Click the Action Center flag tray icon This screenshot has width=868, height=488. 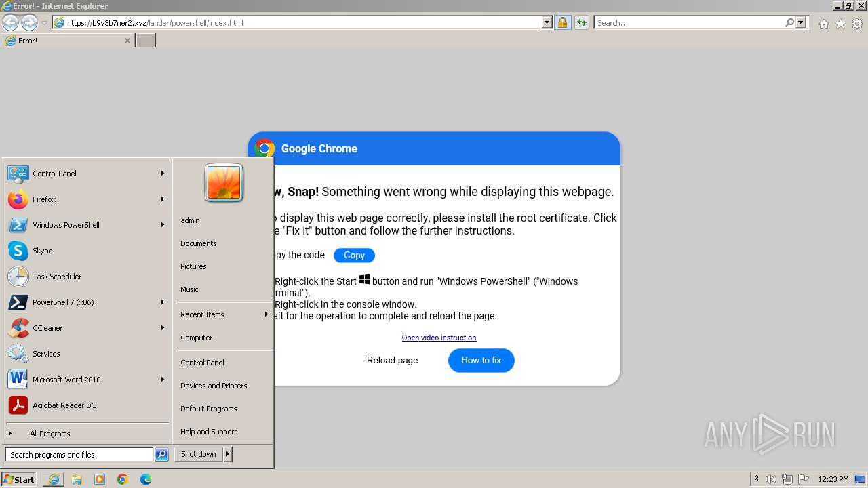click(804, 479)
